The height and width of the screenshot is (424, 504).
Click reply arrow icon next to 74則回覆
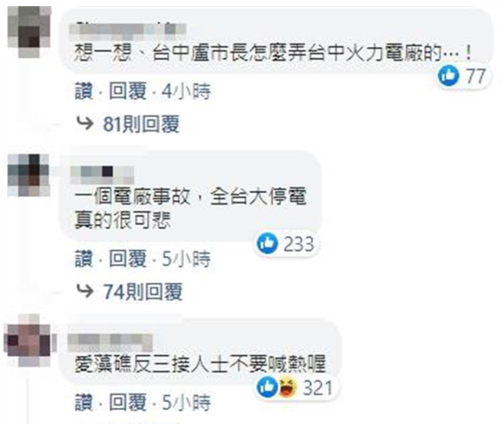click(85, 291)
